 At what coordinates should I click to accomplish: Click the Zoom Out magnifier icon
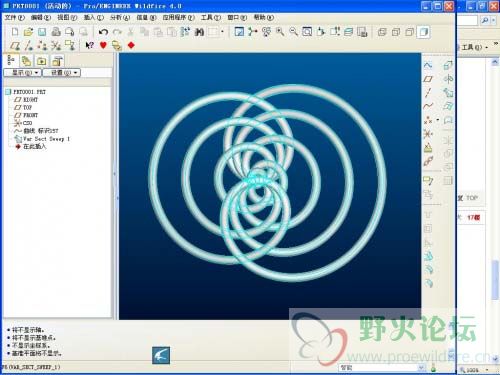(x=293, y=32)
